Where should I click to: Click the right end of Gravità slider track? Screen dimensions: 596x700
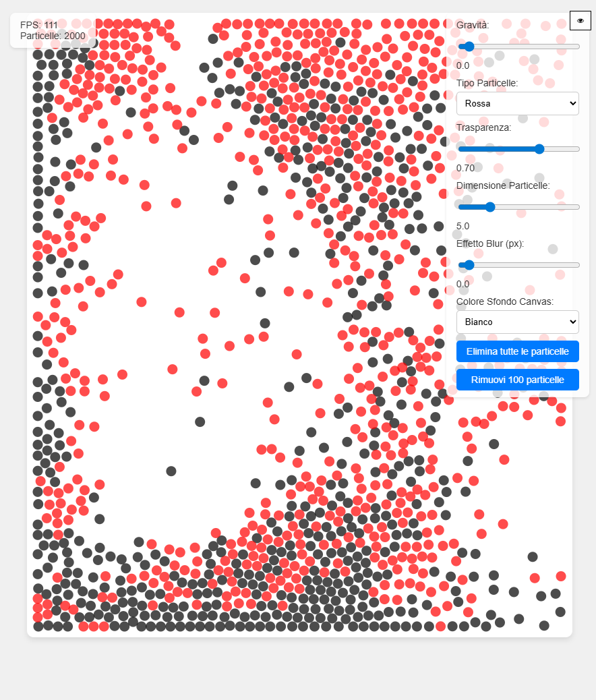click(577, 47)
